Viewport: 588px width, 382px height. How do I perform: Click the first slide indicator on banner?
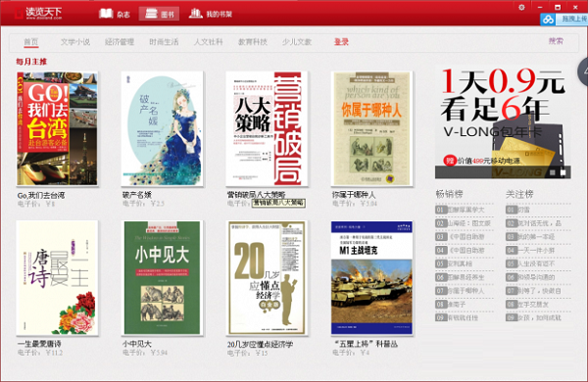click(553, 172)
